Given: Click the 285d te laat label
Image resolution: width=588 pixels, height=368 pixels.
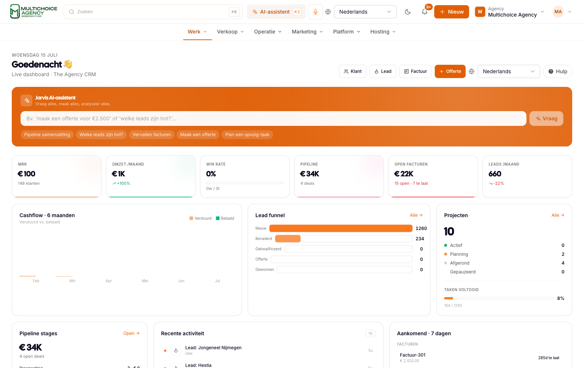Looking at the screenshot, I should [549, 358].
